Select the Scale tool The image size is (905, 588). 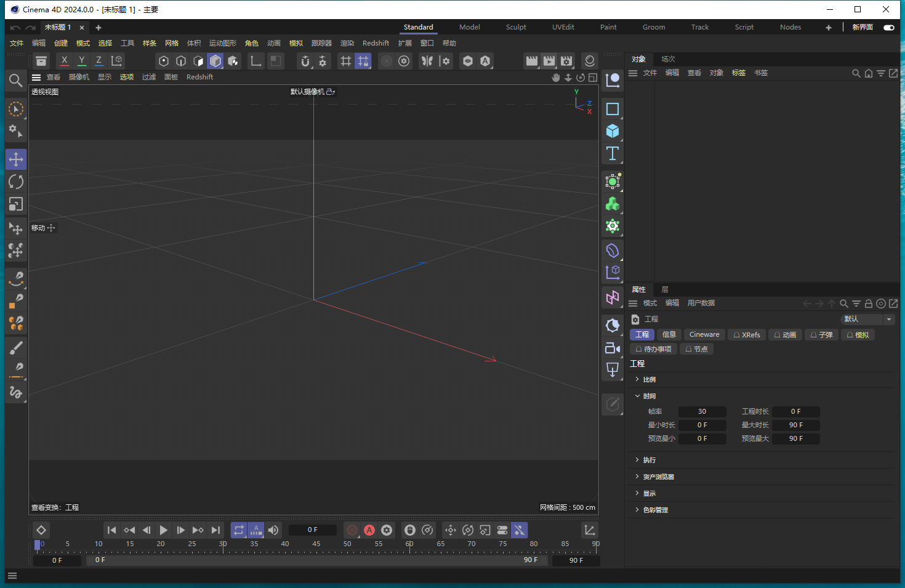coord(16,204)
